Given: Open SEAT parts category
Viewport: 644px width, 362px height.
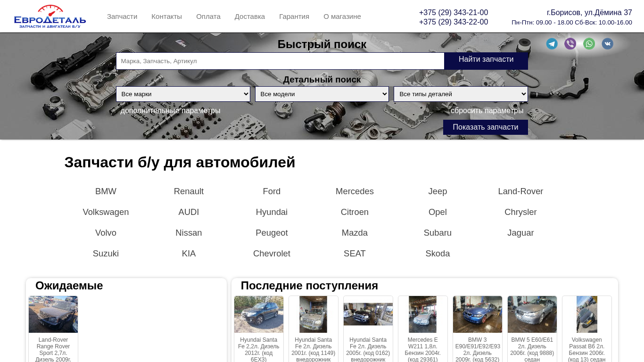Looking at the screenshot, I should pyautogui.click(x=355, y=254).
